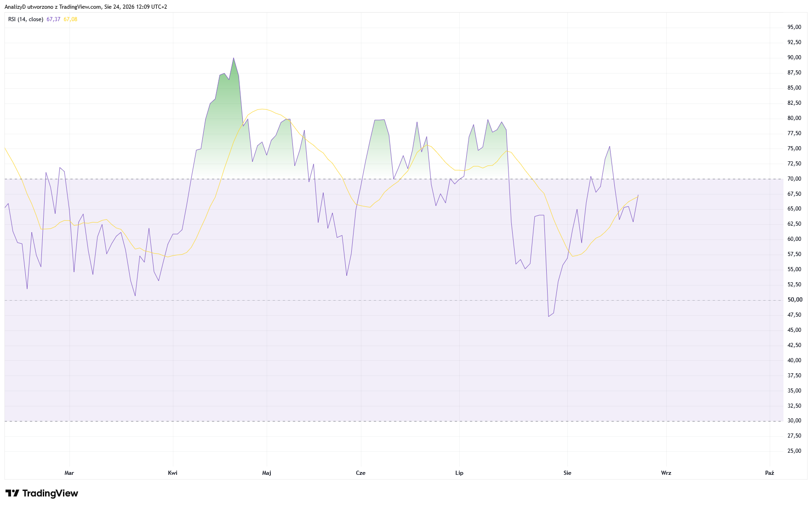Viewport: 812px width, 507px height.
Task: Click the 90,00 price scale label
Action: click(794, 57)
